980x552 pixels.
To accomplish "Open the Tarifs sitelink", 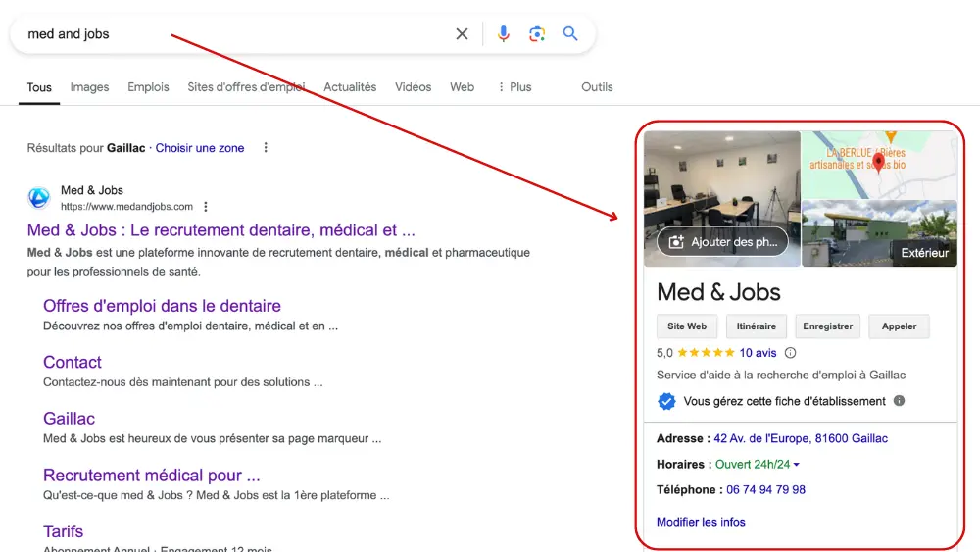I will 63,531.
